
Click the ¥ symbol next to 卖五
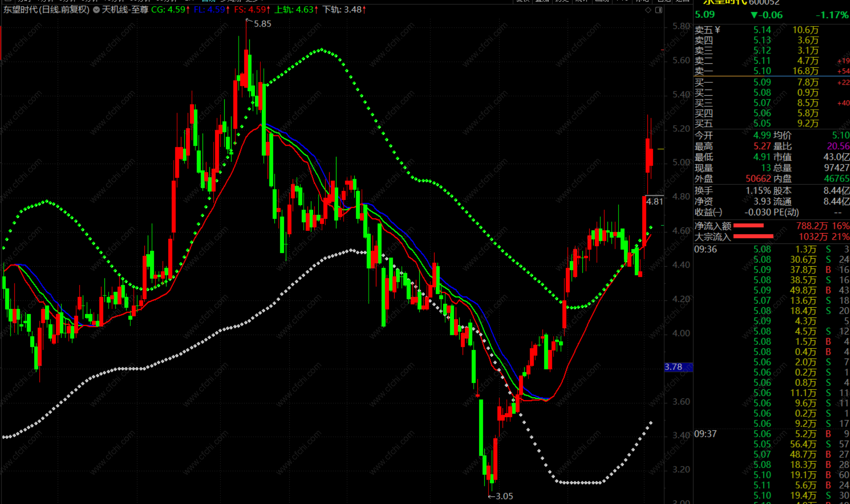click(x=717, y=30)
